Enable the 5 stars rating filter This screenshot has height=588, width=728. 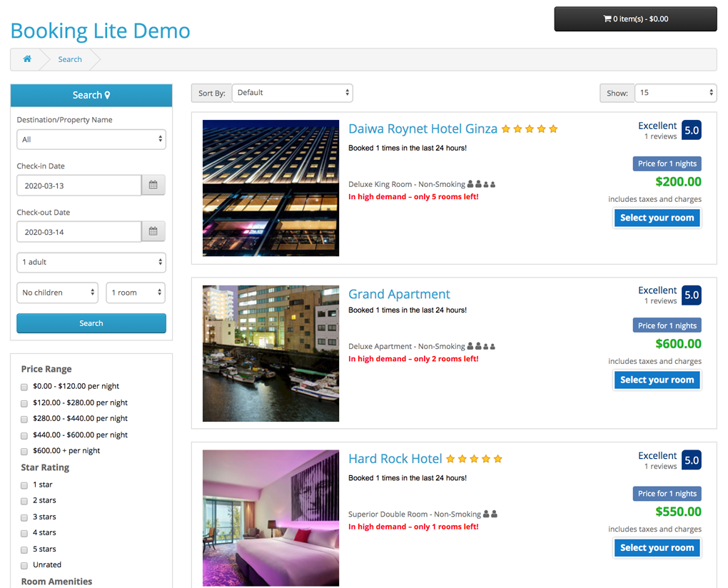[x=24, y=549]
